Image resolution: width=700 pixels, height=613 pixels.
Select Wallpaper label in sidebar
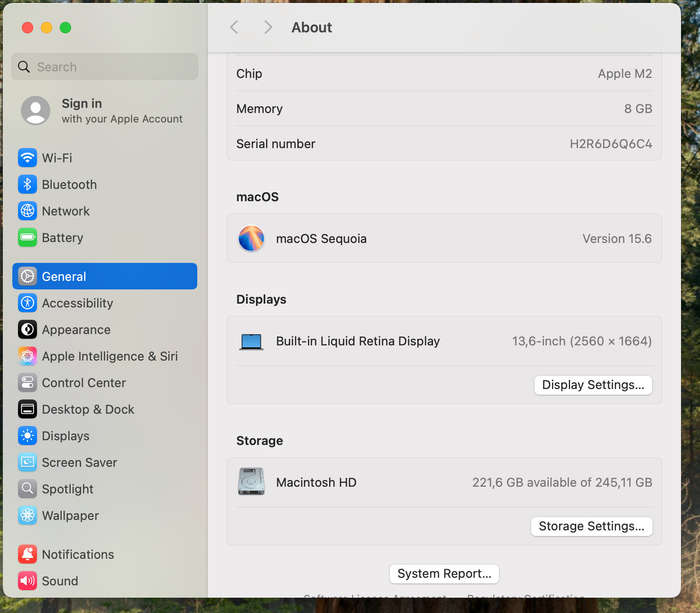click(70, 516)
